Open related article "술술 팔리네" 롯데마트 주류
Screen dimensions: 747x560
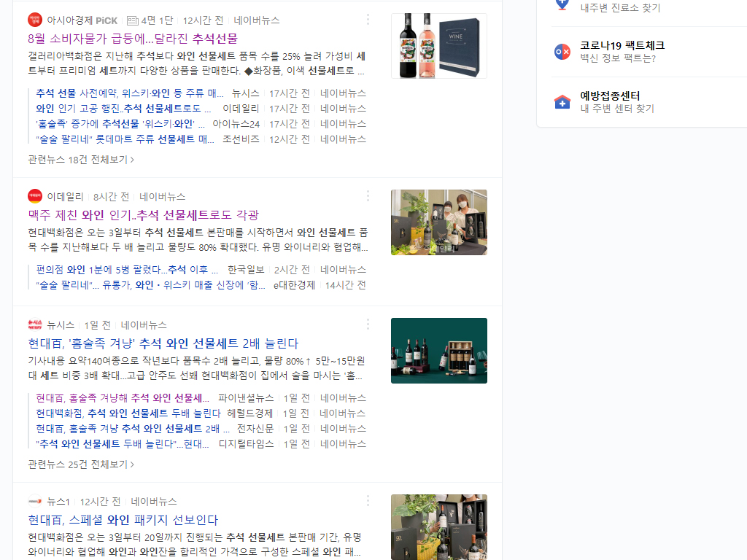125,139
